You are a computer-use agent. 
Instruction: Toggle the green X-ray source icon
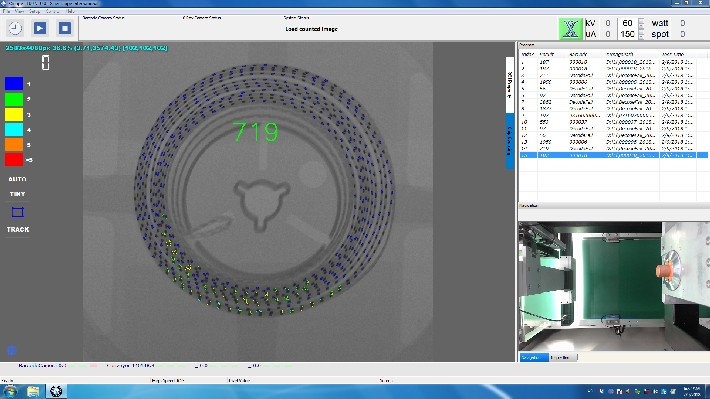570,29
